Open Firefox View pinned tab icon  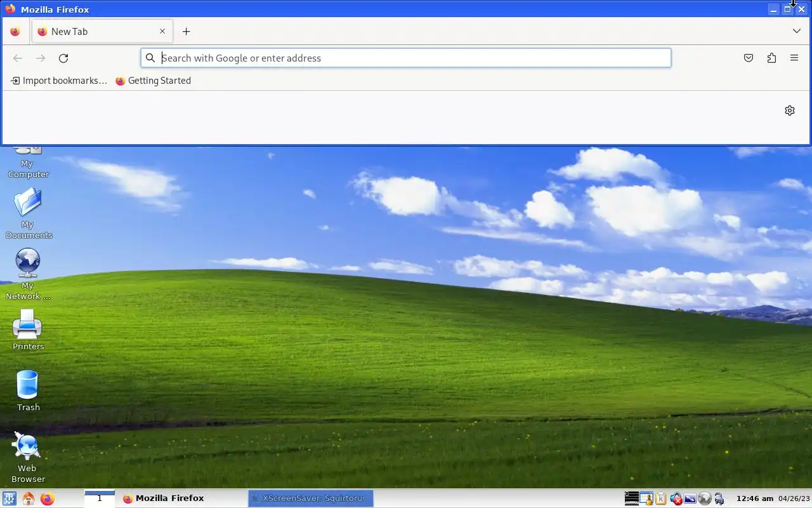click(15, 31)
